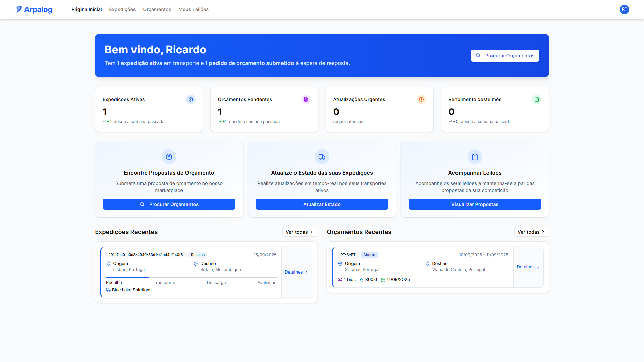The height and width of the screenshot is (362, 644).
Task: Switch to Meus Leilões tab
Action: pos(193,9)
